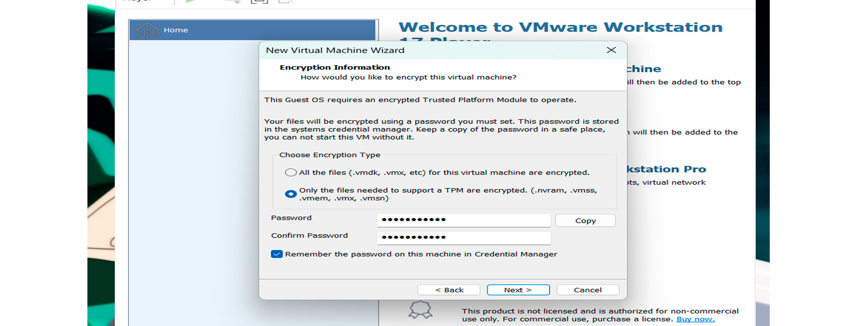The height and width of the screenshot is (326, 868).
Task: Click 'How would you like to encrypt' text
Action: [x=409, y=77]
